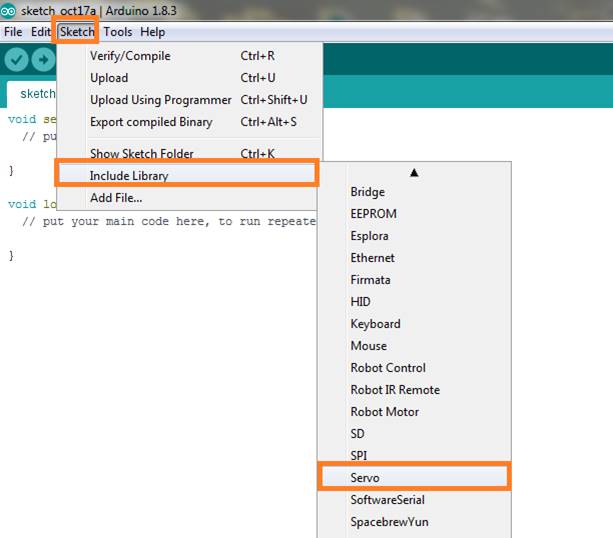Choose Verify/Compile from Sketch menu
The width and height of the screenshot is (613, 538).
[x=190, y=56]
